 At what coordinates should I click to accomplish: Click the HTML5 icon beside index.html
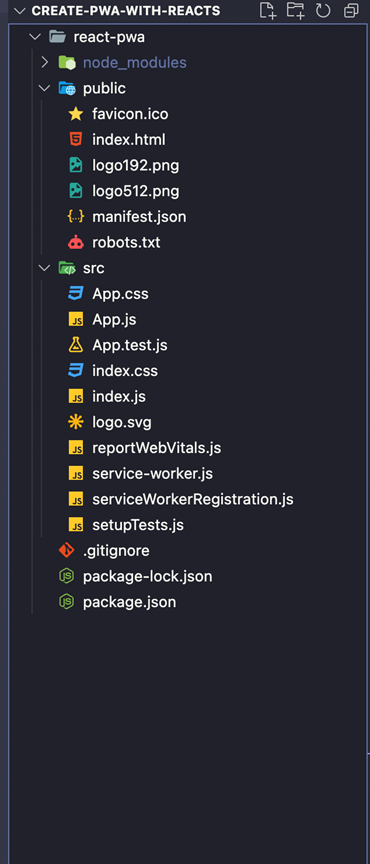(76, 140)
